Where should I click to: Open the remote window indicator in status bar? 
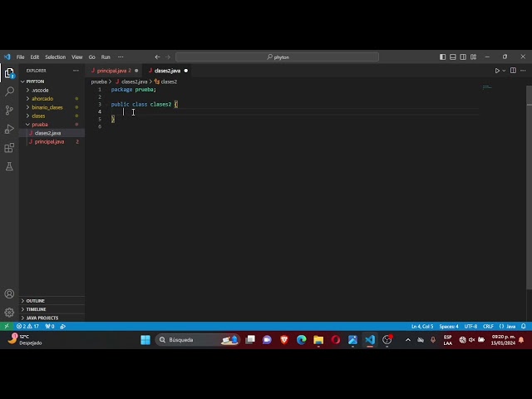click(x=7, y=326)
